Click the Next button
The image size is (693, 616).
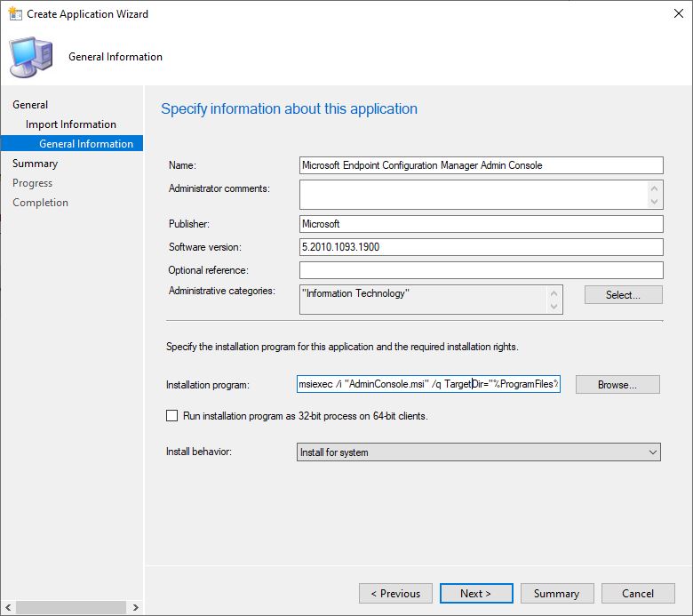tap(476, 594)
